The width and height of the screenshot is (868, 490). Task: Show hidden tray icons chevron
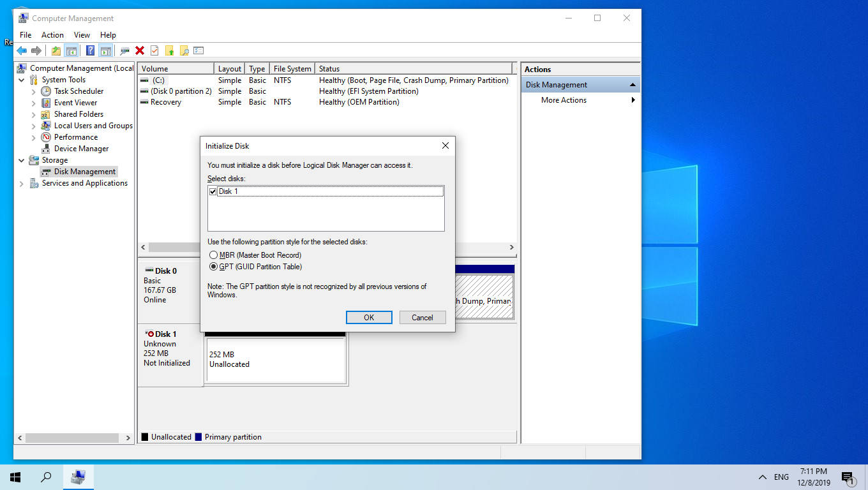click(x=762, y=477)
